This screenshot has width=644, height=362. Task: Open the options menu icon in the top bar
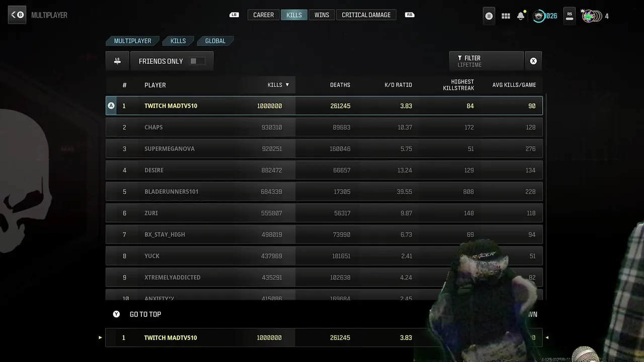(x=489, y=16)
